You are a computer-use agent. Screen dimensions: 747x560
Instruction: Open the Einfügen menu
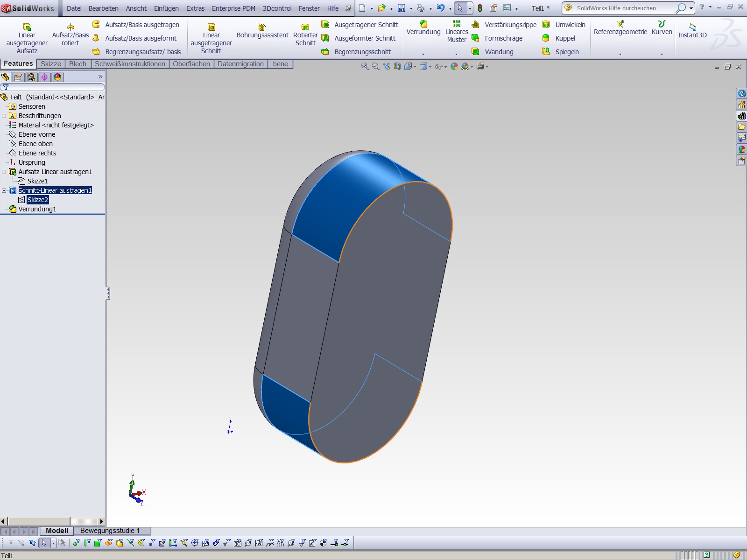(x=166, y=8)
